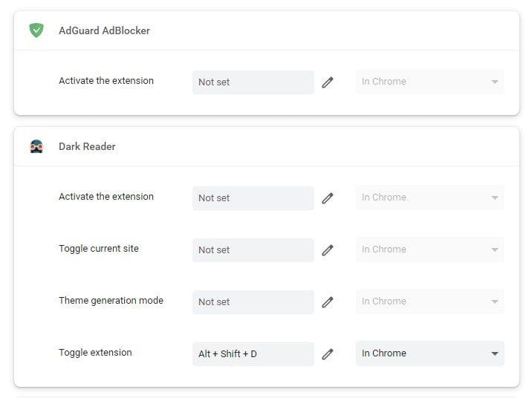Click the Theme generation mode shortcut field
This screenshot has width=532, height=398.
253,302
